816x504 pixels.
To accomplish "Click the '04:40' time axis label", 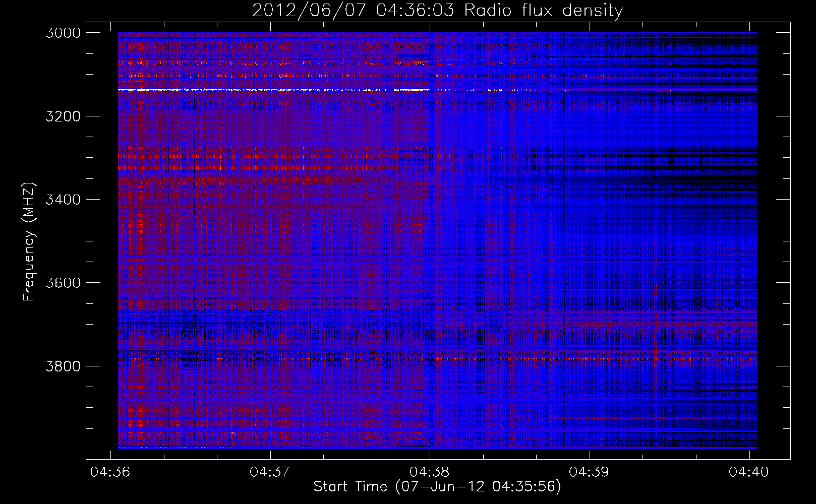I will coord(749,472).
